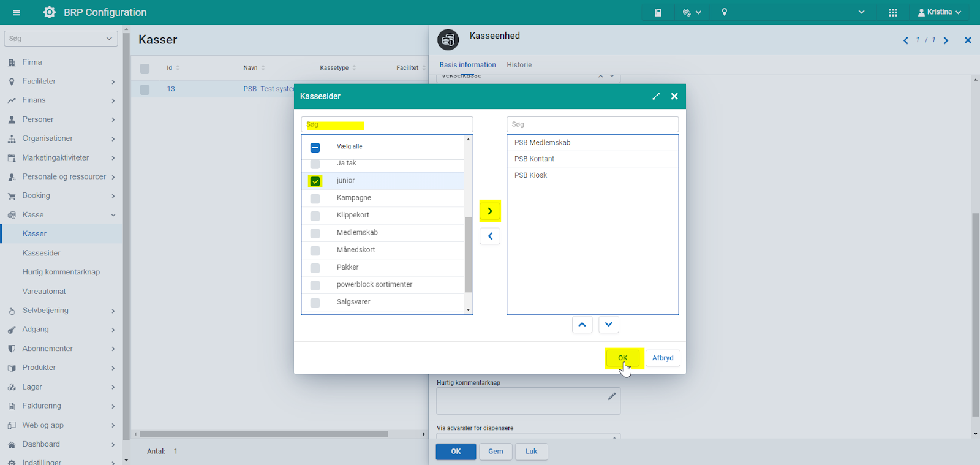The height and width of the screenshot is (465, 980).
Task: Click the Kasseenhed cash register icon
Action: click(x=448, y=40)
